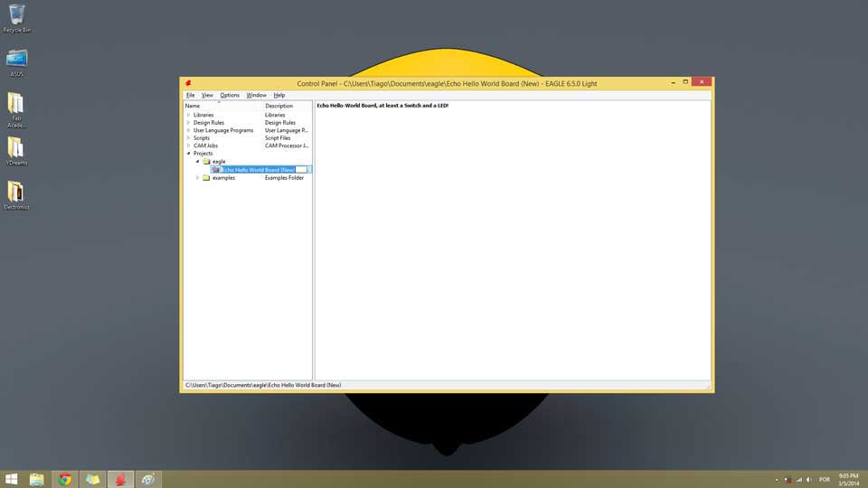Open the View menu
This screenshot has width=868, height=488.
click(x=207, y=95)
